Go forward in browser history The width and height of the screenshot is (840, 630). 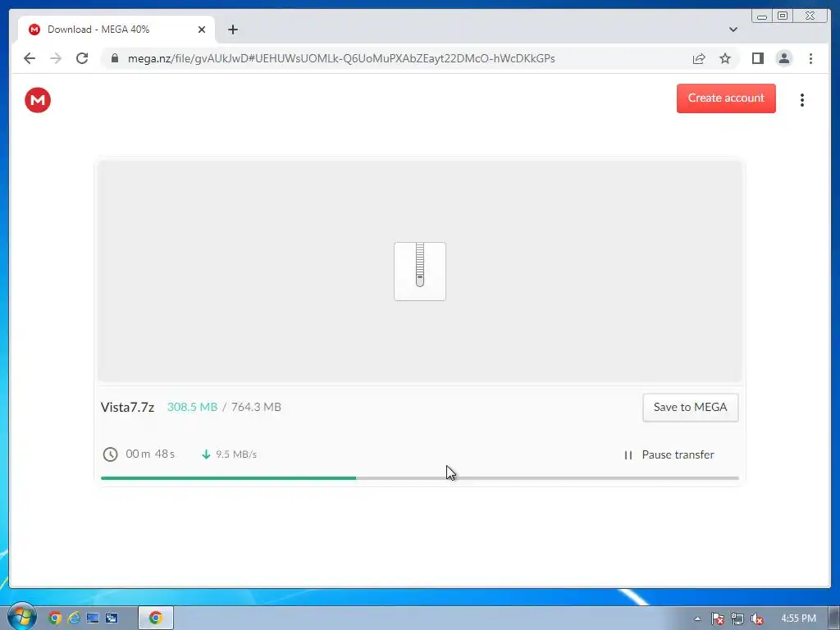56,58
